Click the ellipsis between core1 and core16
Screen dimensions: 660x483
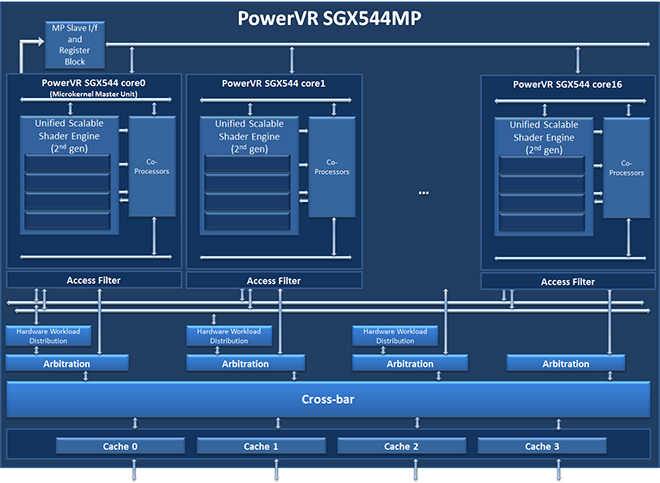[x=423, y=193]
